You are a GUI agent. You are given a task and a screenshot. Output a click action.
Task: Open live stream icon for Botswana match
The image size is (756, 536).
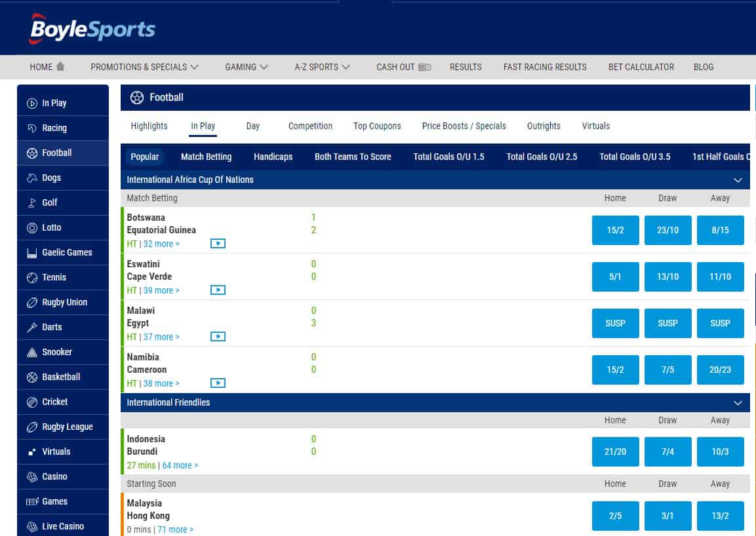(x=218, y=243)
